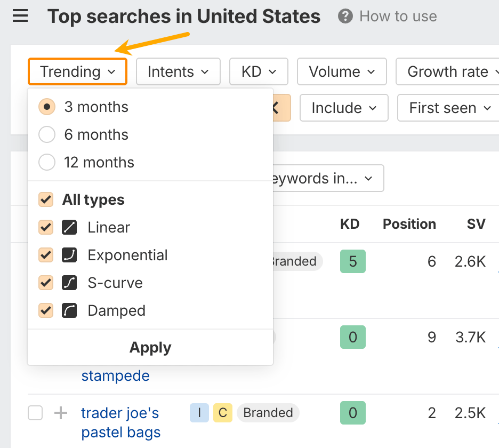Open the trader joe's stampede keyword link
This screenshot has height=448, width=499.
tap(115, 375)
